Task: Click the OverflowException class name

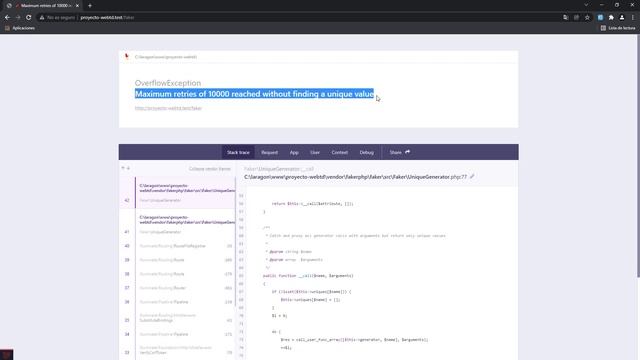Action: coord(168,83)
